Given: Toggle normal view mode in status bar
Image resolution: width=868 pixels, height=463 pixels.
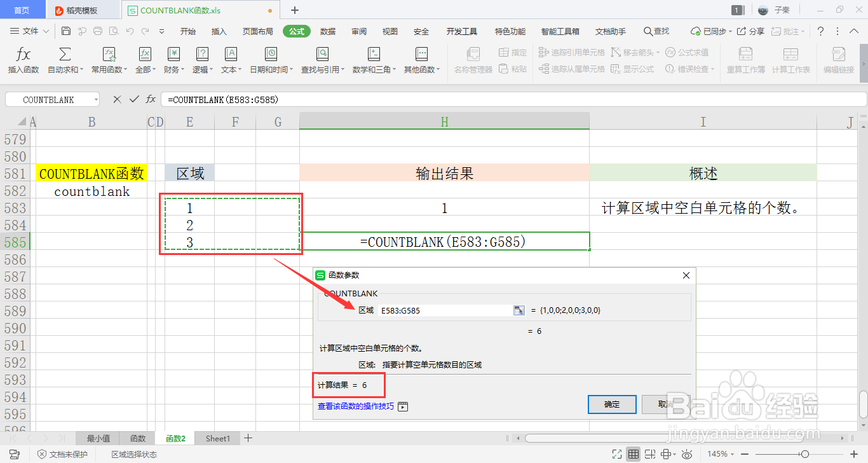Looking at the screenshot, I should click(634, 453).
